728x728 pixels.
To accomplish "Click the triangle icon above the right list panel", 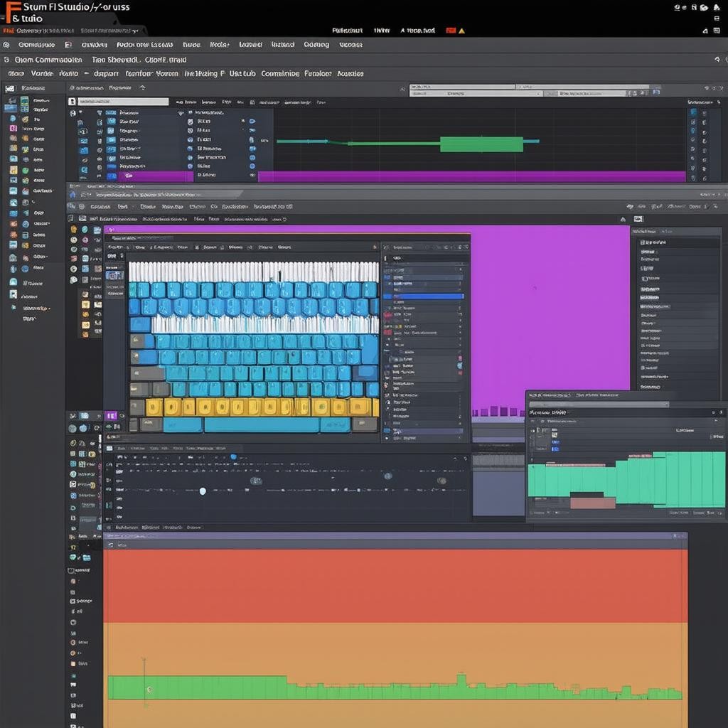I will [x=623, y=219].
